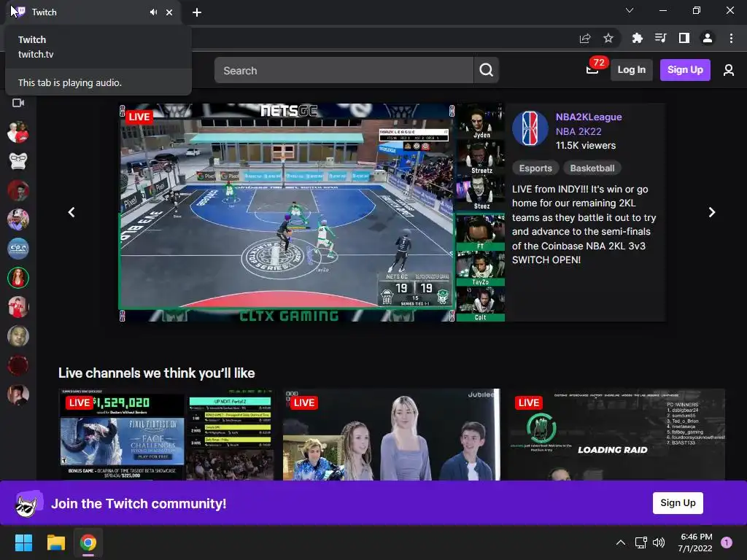Open sidebar channel with dark red circle avatar
Viewport: 747px width, 560px height.
[18, 366]
